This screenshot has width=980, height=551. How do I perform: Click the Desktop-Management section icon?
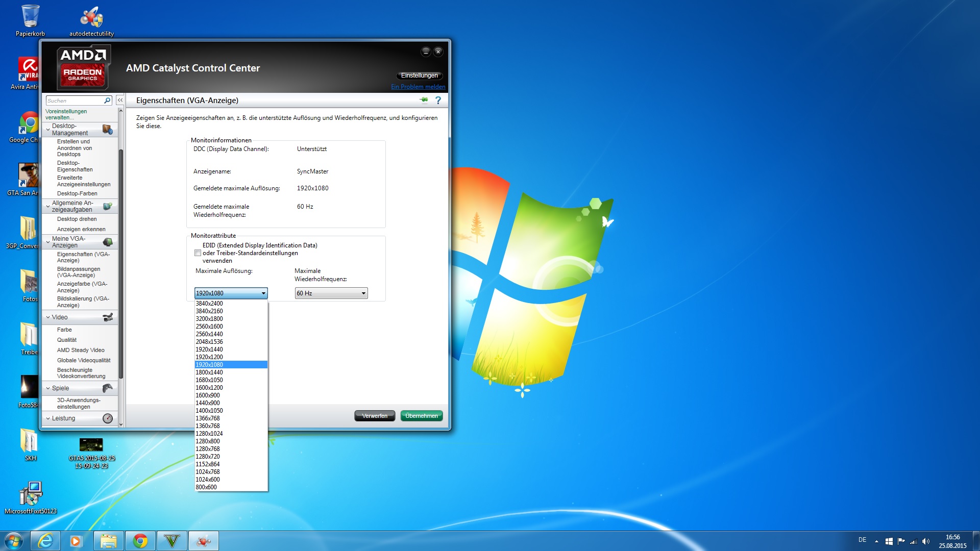coord(107,130)
